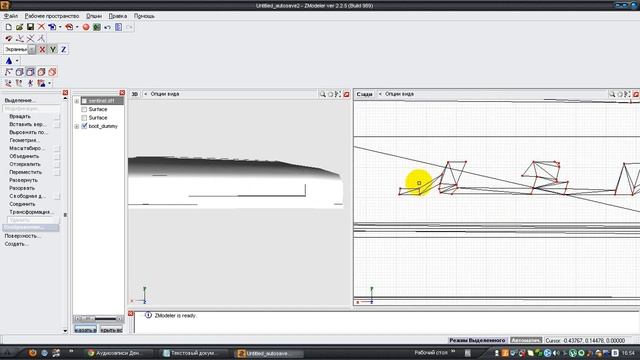Click the small figure icon in bottom tool row
Screen dimensions: 640x360
tap(30, 83)
